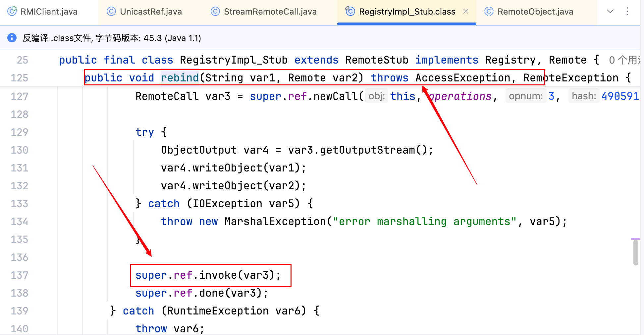Open the editor tabs more options menu
Viewport: 644px width, 335px height.
point(627,12)
